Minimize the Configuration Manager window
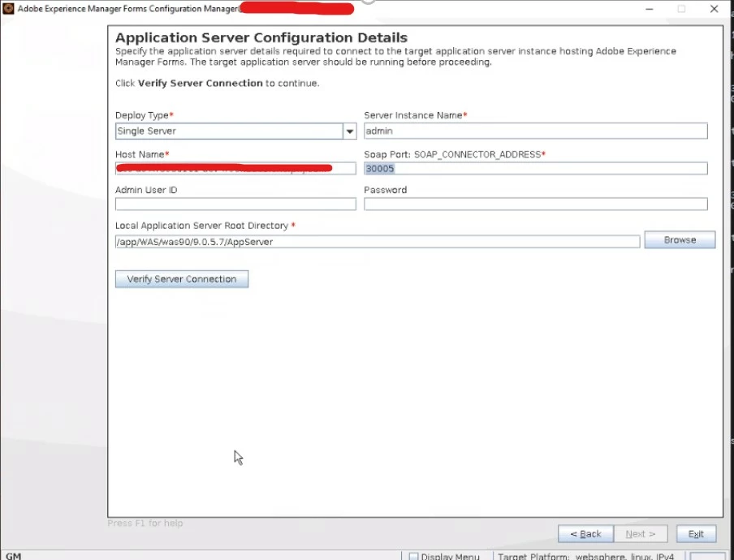Image resolution: width=734 pixels, height=560 pixels. [650, 9]
